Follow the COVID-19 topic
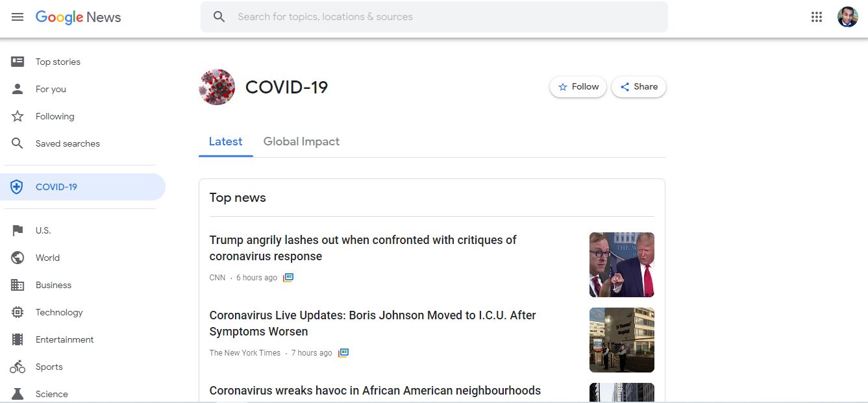The height and width of the screenshot is (403, 868). click(x=578, y=87)
